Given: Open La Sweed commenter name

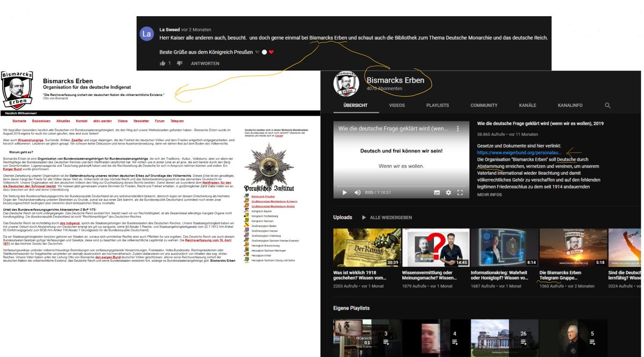Looking at the screenshot, I should [170, 30].
